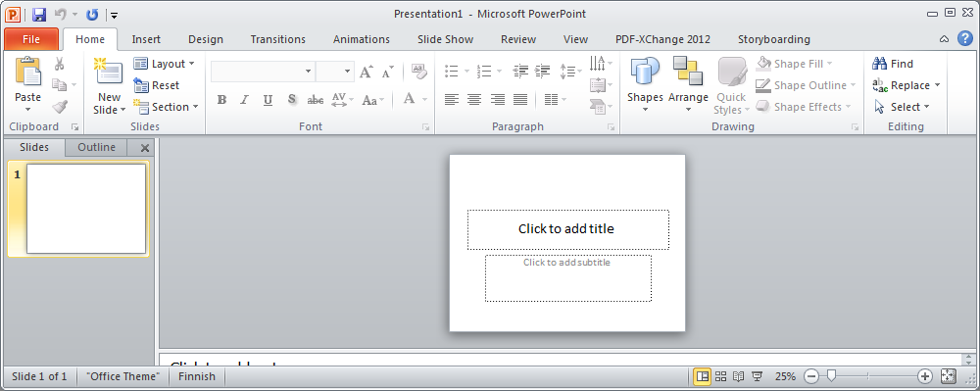Click the New Slide icon
The width and height of the screenshot is (980, 391).
[109, 72]
